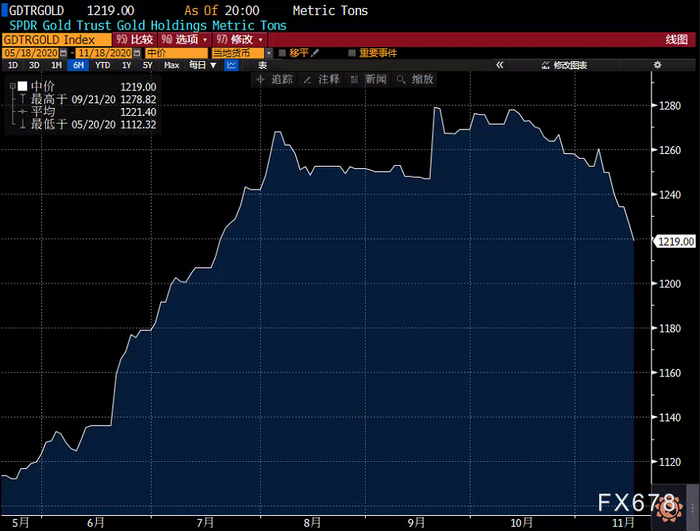Open the end date calendar picker icon
700x531 pixels.
point(137,53)
